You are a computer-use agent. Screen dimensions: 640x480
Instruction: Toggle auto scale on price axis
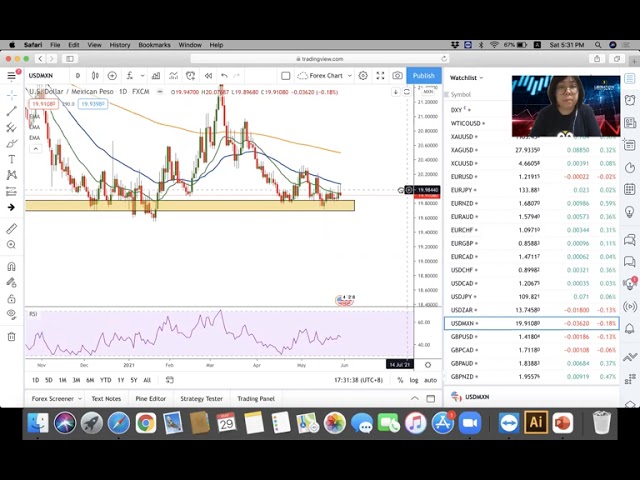(430, 380)
